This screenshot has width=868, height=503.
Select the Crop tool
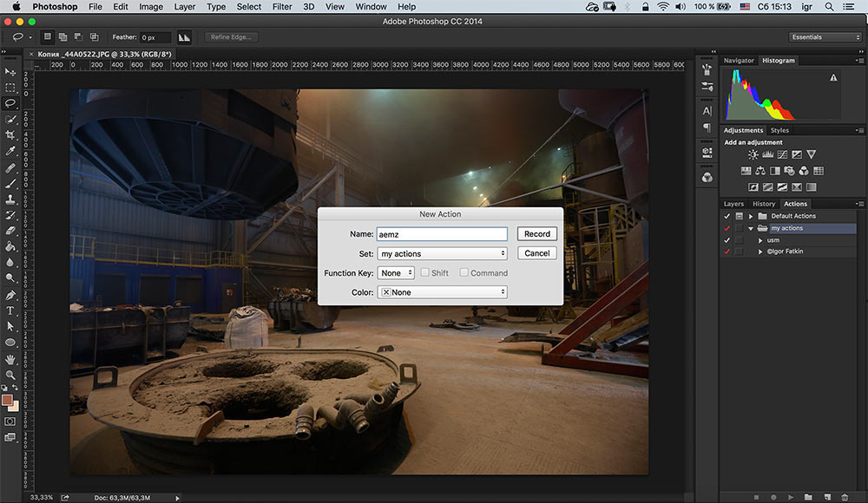(x=10, y=134)
